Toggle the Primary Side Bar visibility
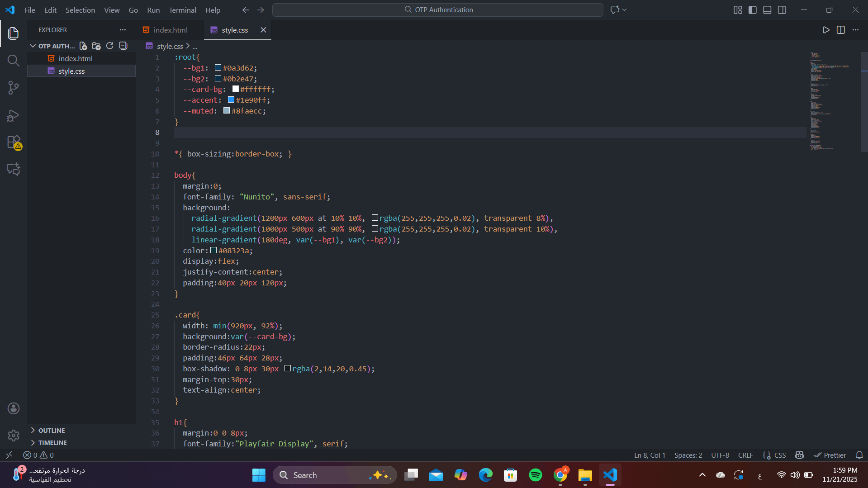This screenshot has height=488, width=868. point(753,10)
